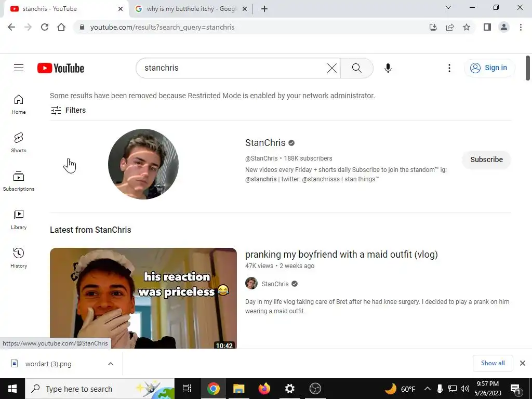Install app icon in the address bar
The width and height of the screenshot is (532, 399).
pyautogui.click(x=433, y=27)
